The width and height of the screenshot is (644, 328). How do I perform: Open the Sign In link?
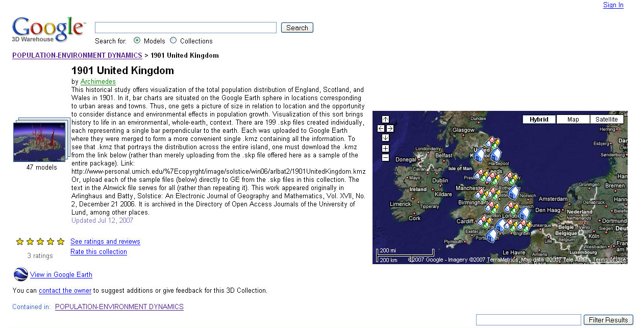(613, 5)
